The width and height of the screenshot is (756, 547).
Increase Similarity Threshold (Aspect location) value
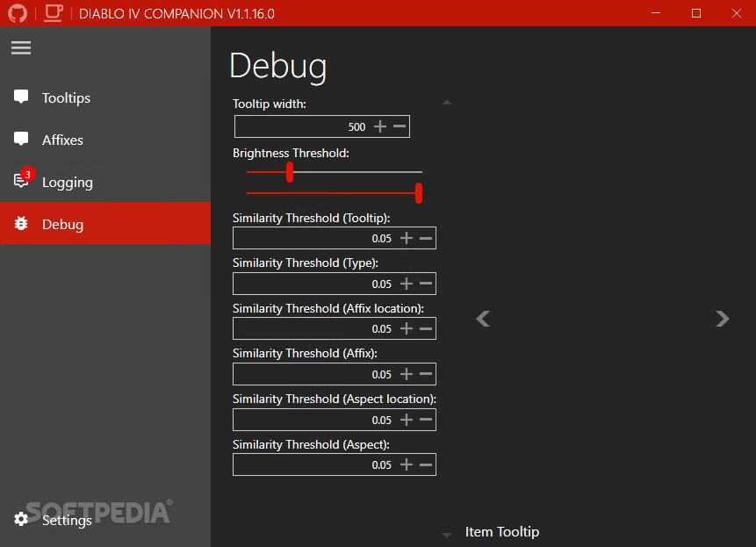pyautogui.click(x=407, y=420)
